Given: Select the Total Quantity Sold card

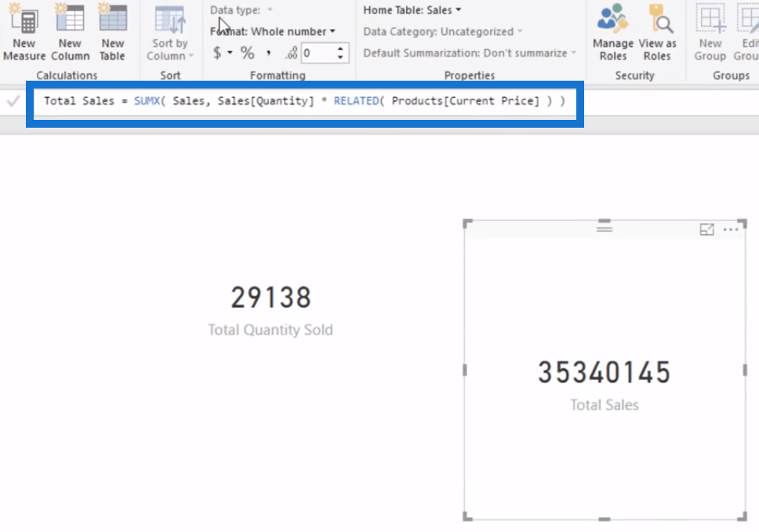Looking at the screenshot, I should pos(271,309).
